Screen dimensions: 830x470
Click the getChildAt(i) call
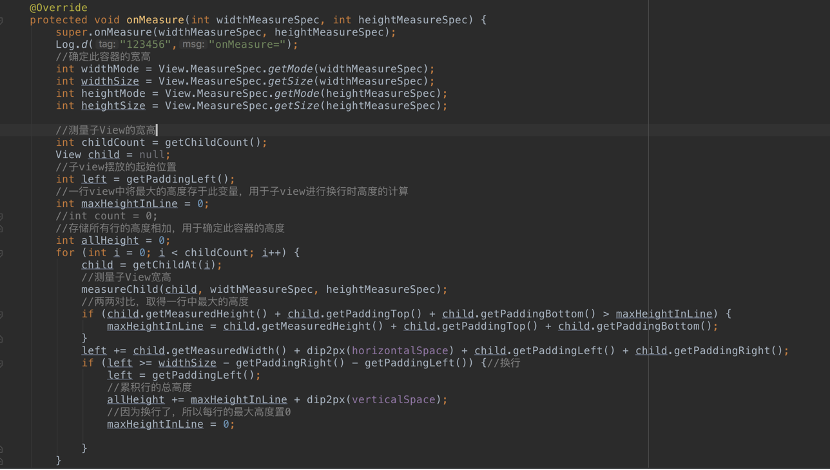coord(174,265)
